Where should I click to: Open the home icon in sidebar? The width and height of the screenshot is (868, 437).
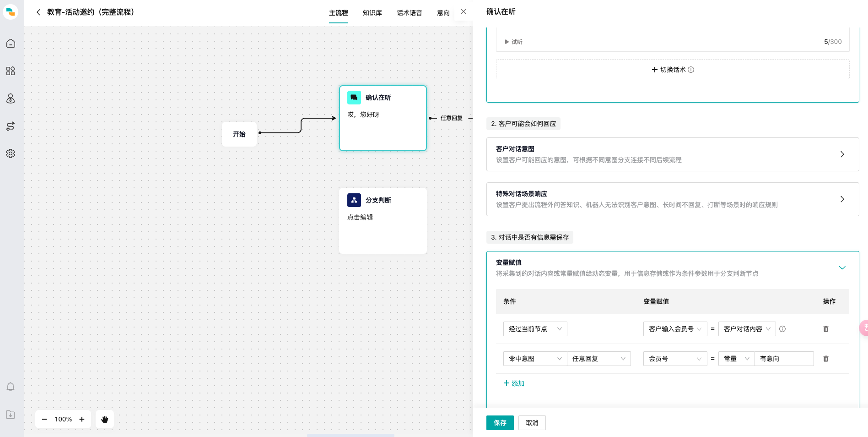pyautogui.click(x=11, y=44)
